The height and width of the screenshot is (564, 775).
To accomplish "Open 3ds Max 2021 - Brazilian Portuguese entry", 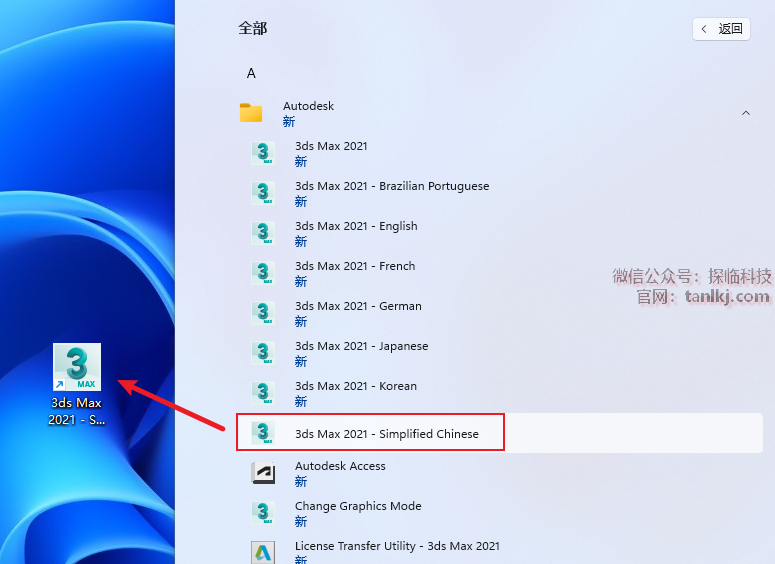I will click(499, 193).
